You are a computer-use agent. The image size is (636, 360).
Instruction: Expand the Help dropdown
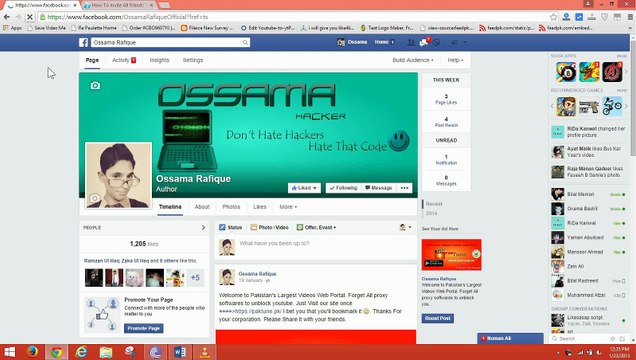click(455, 60)
